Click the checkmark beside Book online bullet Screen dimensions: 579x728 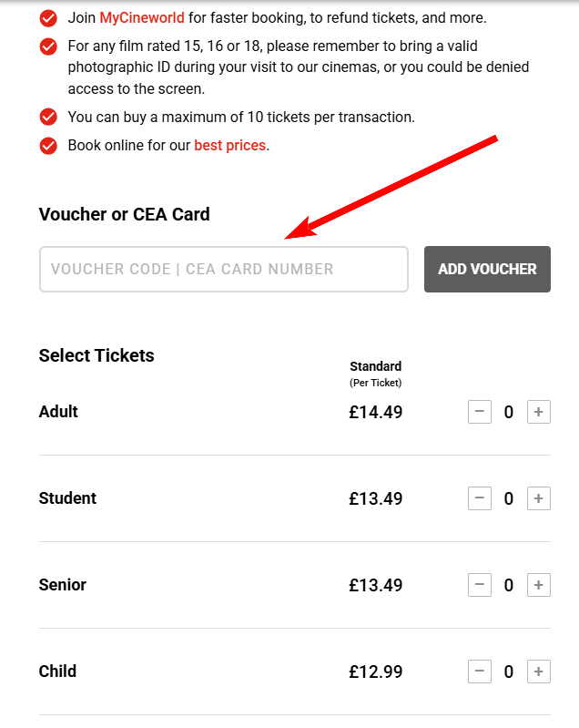(48, 145)
